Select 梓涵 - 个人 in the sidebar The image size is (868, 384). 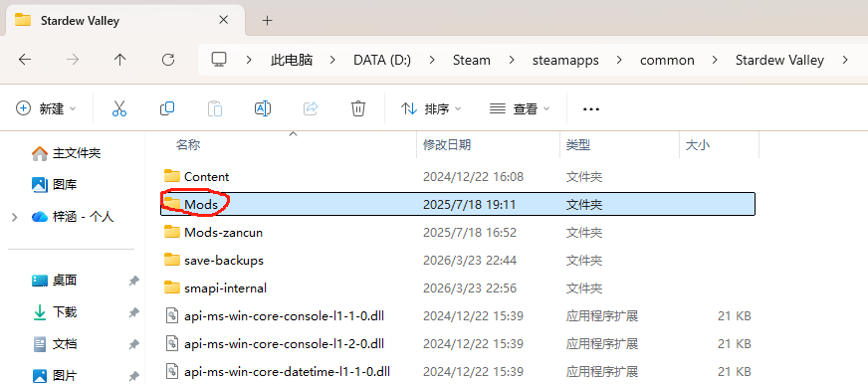click(73, 217)
